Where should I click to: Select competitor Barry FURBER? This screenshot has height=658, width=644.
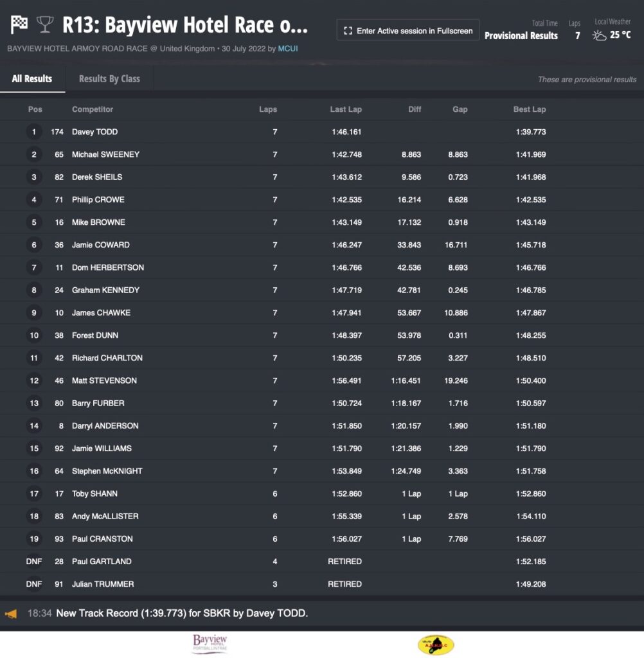98,404
